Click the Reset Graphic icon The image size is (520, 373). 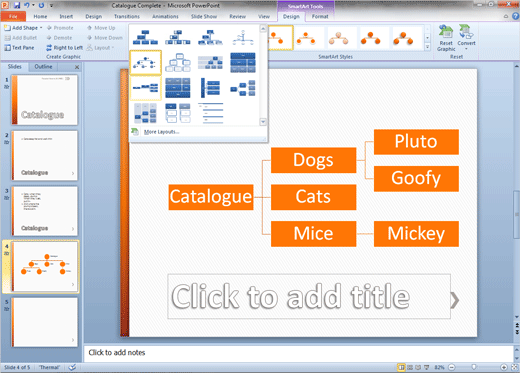coord(446,32)
